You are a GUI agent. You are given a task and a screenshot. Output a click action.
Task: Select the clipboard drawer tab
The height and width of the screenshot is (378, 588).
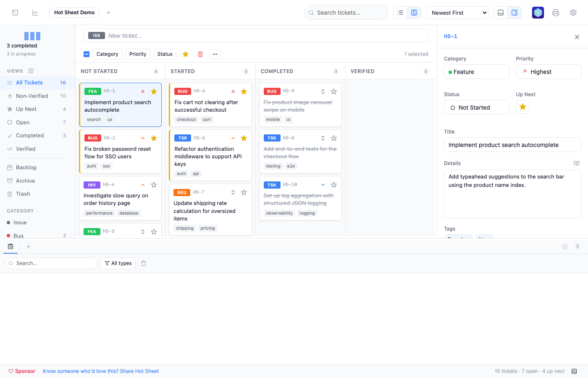(10, 247)
